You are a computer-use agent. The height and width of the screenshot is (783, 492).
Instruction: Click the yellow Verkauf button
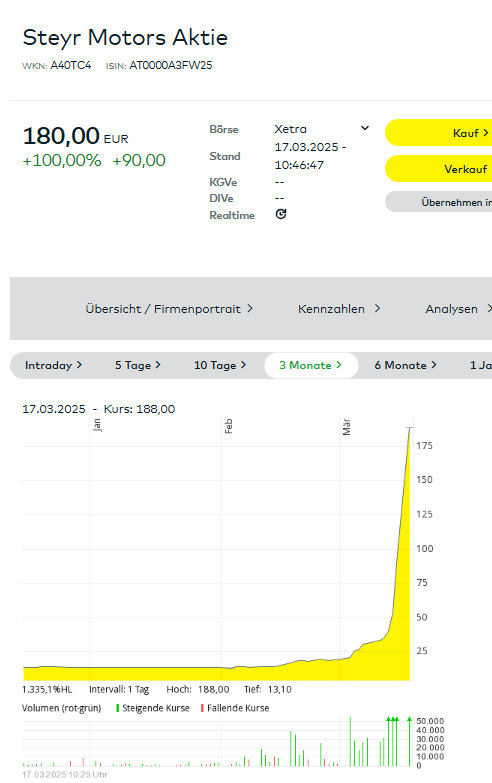click(x=438, y=169)
